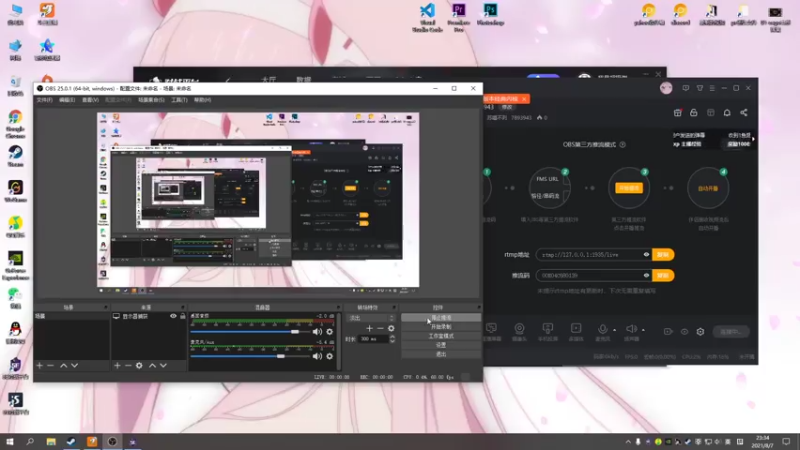The image size is (800, 450).
Task: Click the microphone icon in streaming app bottom bar
Action: (x=603, y=329)
